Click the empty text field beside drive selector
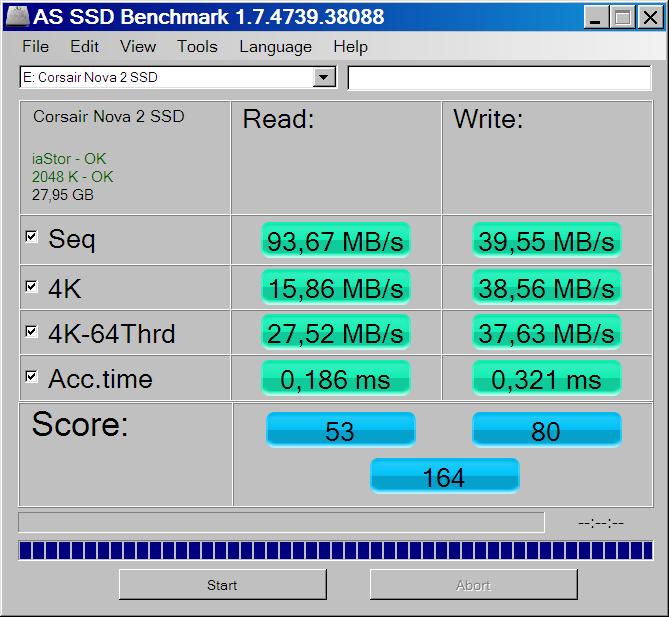This screenshot has height=617, width=669. pos(499,78)
